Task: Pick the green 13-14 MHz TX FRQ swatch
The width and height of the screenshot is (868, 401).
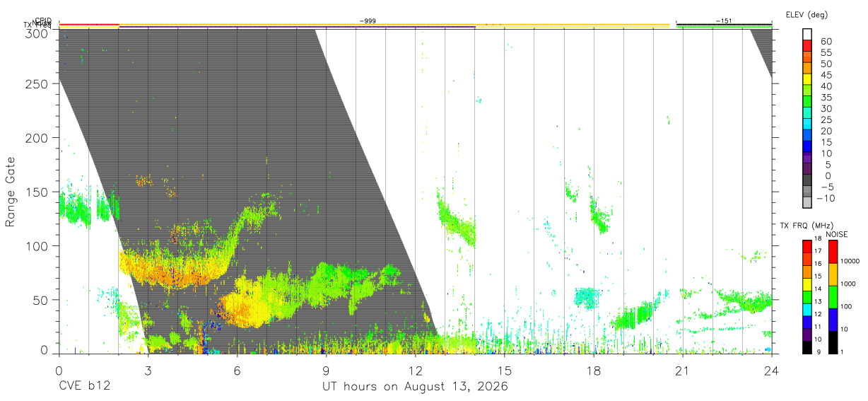Action: click(807, 297)
